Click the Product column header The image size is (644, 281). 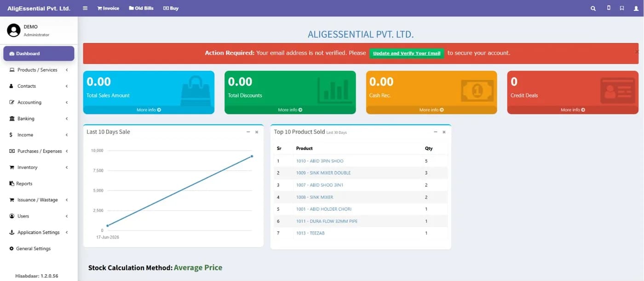305,149
